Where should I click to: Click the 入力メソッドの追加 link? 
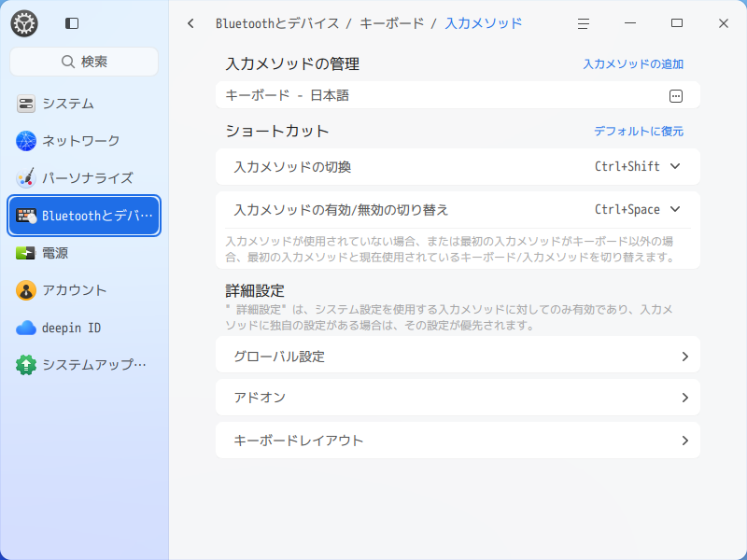[633, 63]
